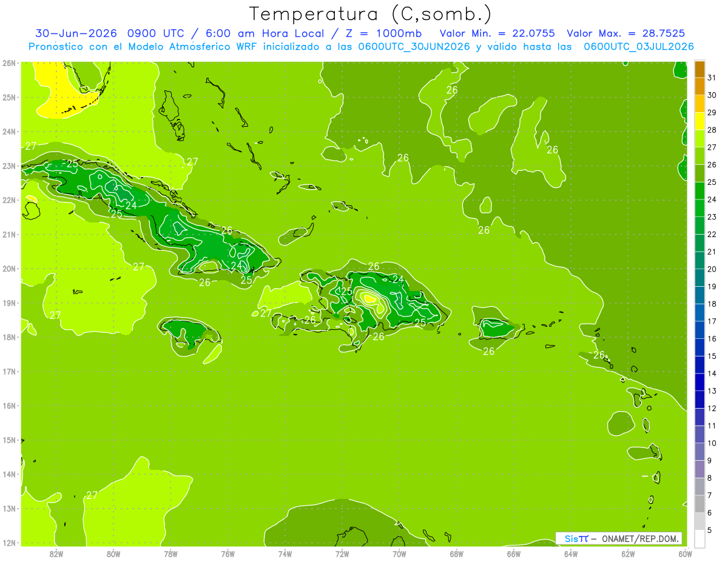728x562 pixels.
Task: Select valid-until time "0600UTC_03JUL2026"
Action: pos(638,47)
